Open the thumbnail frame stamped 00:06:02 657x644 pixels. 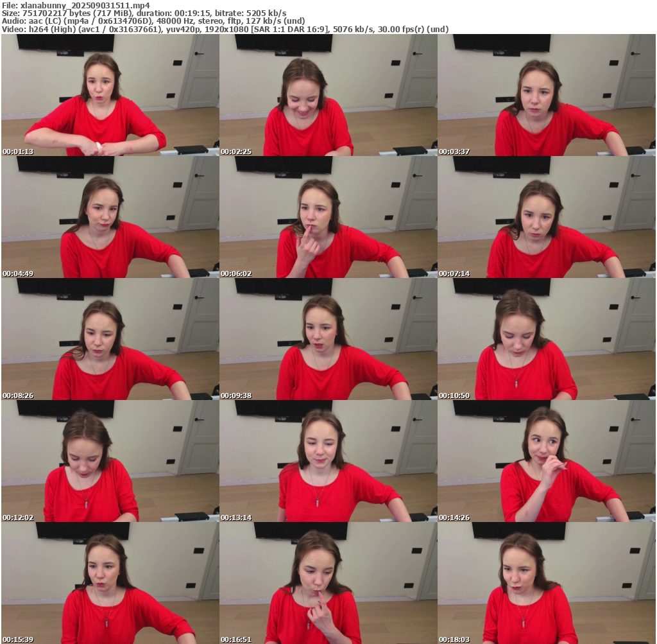328,217
